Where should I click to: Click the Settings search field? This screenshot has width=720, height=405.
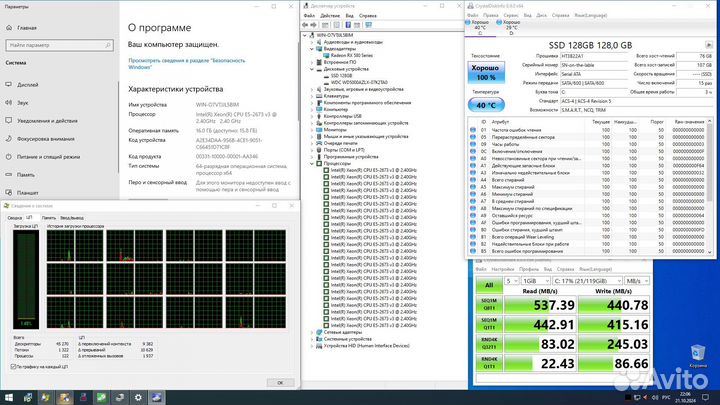point(59,45)
